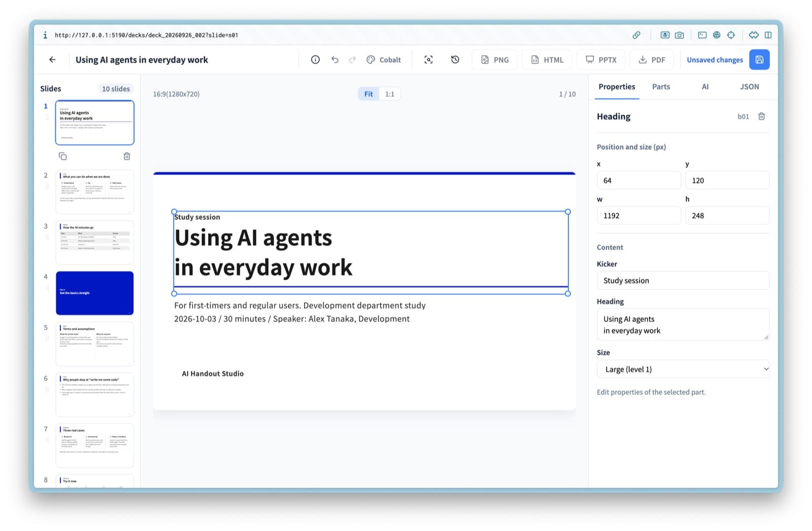
Task: Open the terminal console icon in the browser bar
Action: tap(702, 35)
